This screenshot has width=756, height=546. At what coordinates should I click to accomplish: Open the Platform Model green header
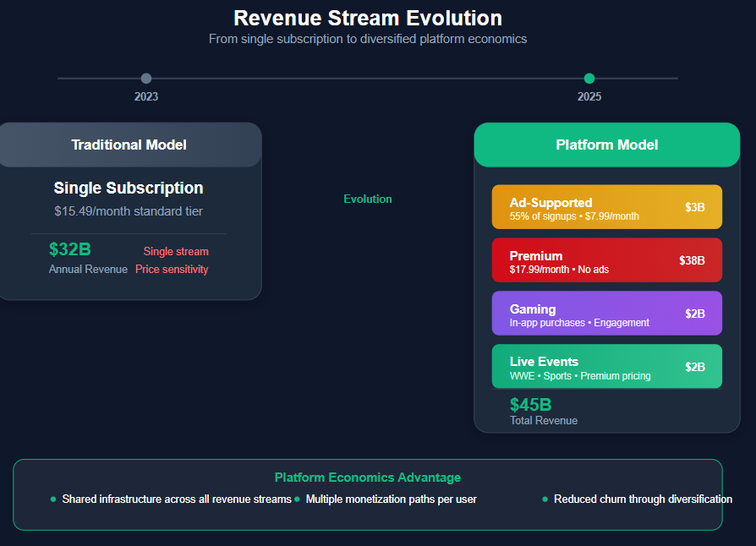607,145
